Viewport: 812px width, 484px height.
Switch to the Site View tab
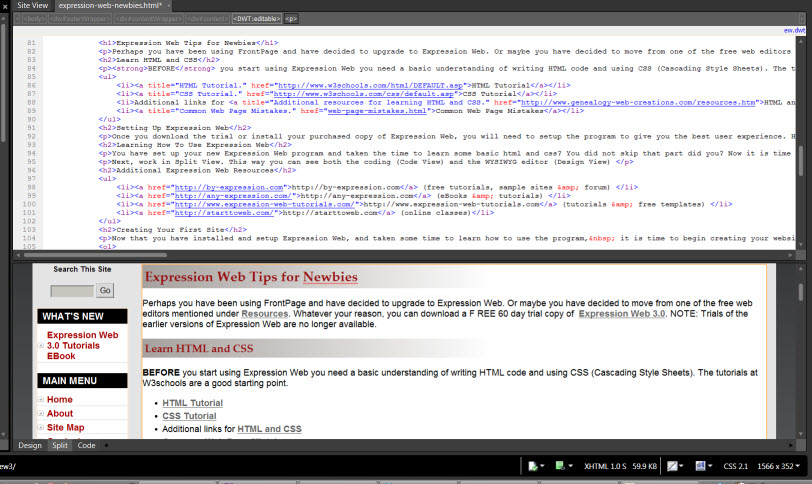32,5
